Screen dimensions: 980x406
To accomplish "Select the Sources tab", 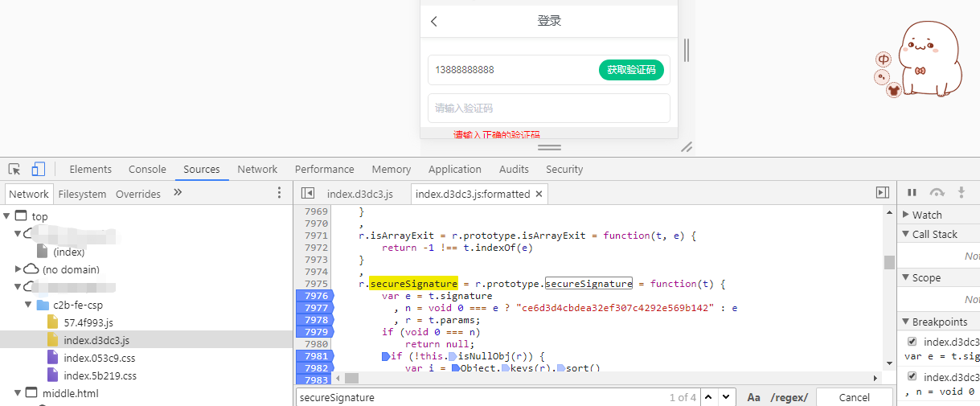I will (202, 169).
